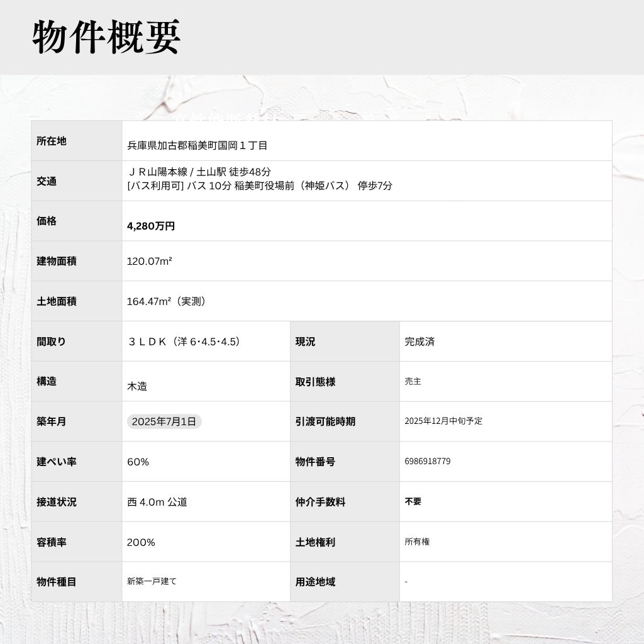Select the 土地面積 label cell

77,301
